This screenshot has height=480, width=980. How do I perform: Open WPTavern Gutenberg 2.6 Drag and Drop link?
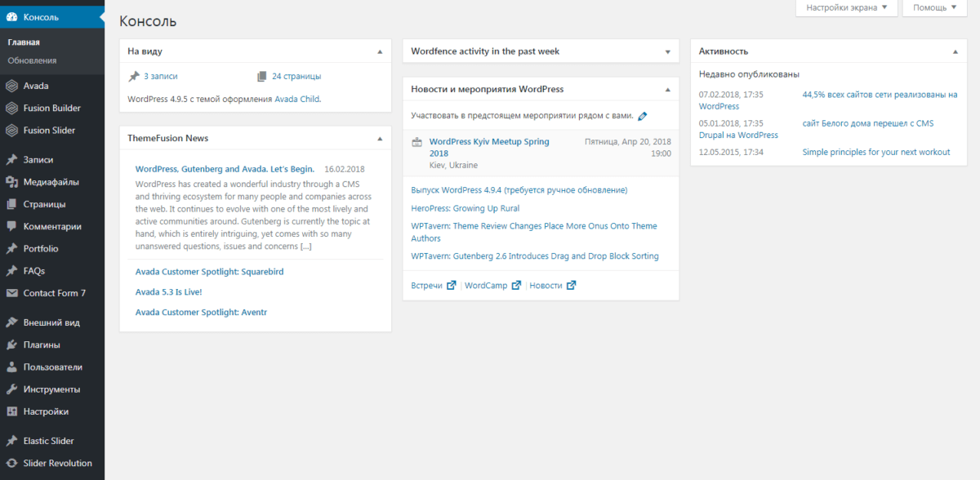(x=535, y=256)
